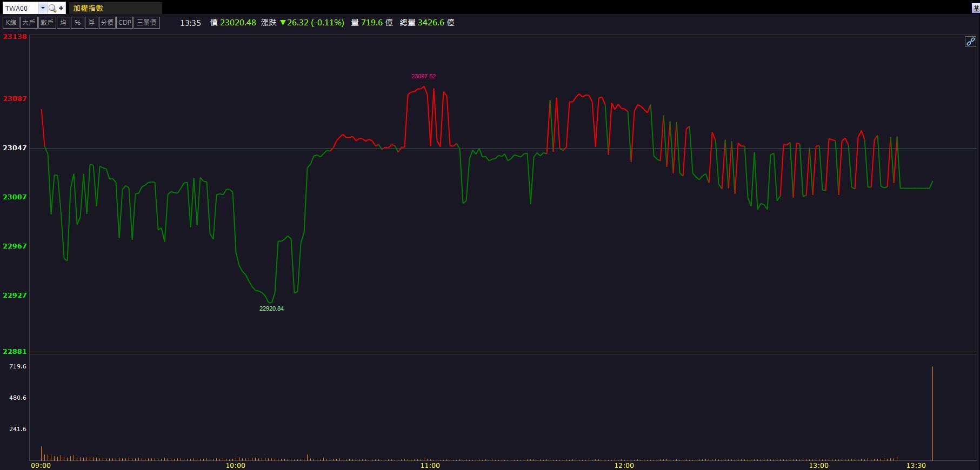Click the ▼26.32 (-0.11%) change value
The height and width of the screenshot is (470, 980).
(312, 23)
